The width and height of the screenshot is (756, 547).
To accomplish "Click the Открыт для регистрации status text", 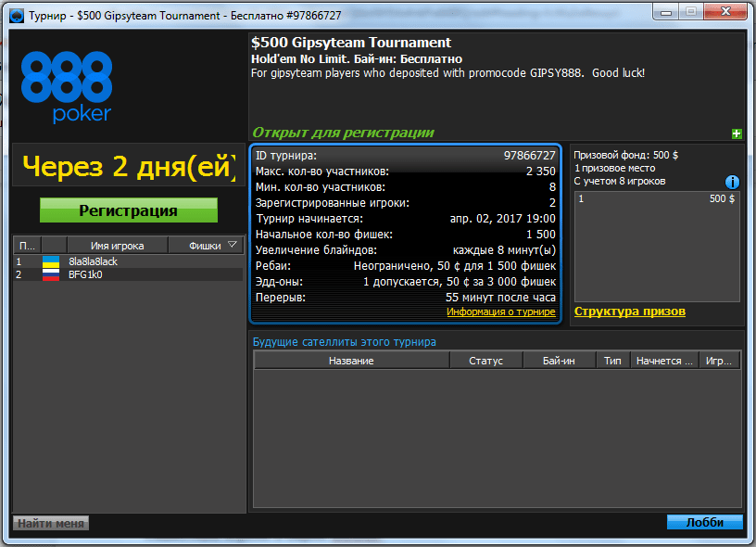I will (344, 133).
